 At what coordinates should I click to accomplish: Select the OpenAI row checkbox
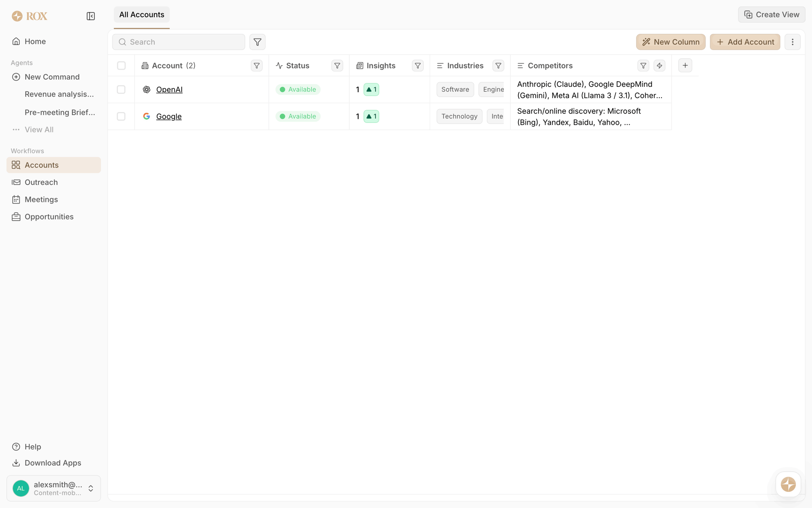pyautogui.click(x=121, y=90)
